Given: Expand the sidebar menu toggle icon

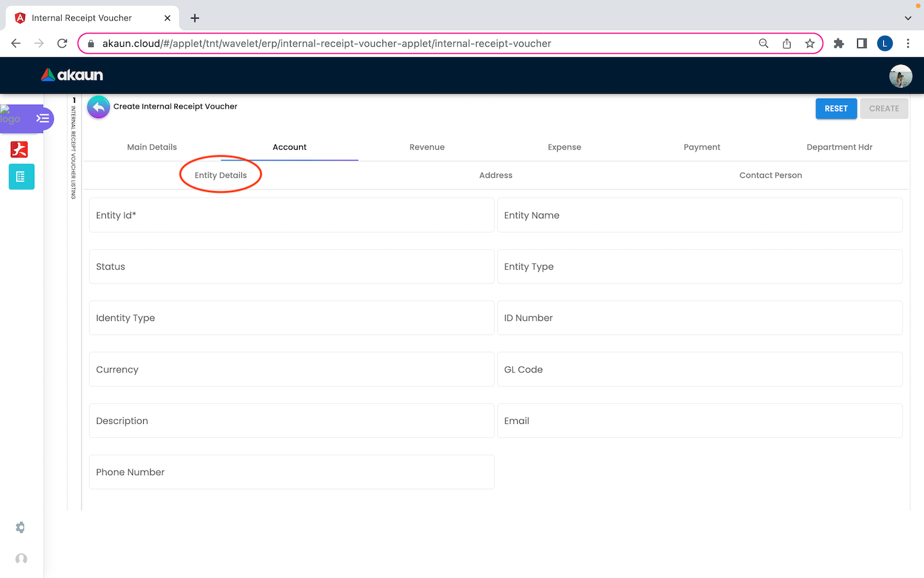Looking at the screenshot, I should point(42,118).
